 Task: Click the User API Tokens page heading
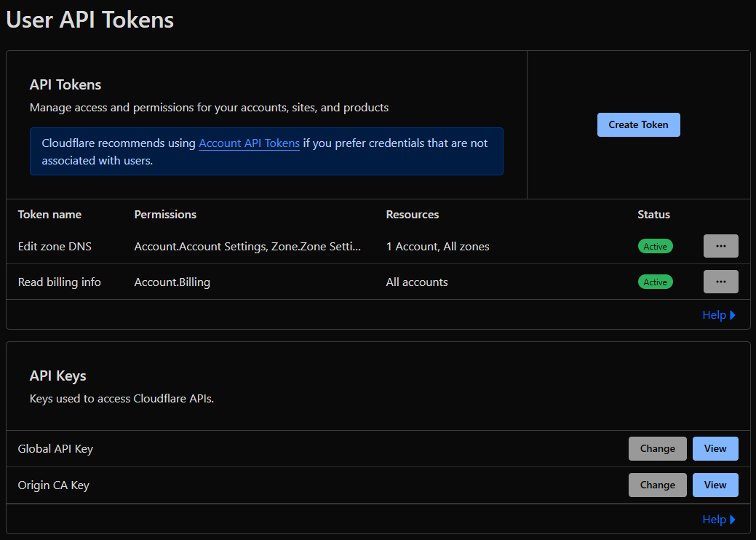point(90,20)
